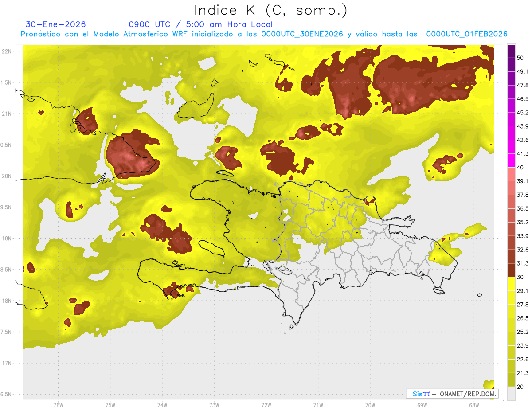Click the '47.8' colorbar value
Image resolution: width=532 pixels, height=411 pixels.
coord(523,85)
